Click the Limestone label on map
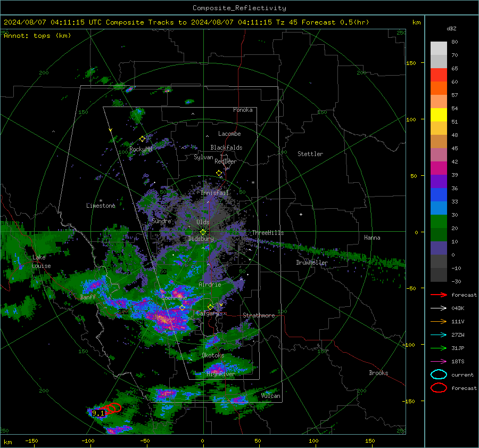Viewport: 479px width, 448px height. [101, 206]
